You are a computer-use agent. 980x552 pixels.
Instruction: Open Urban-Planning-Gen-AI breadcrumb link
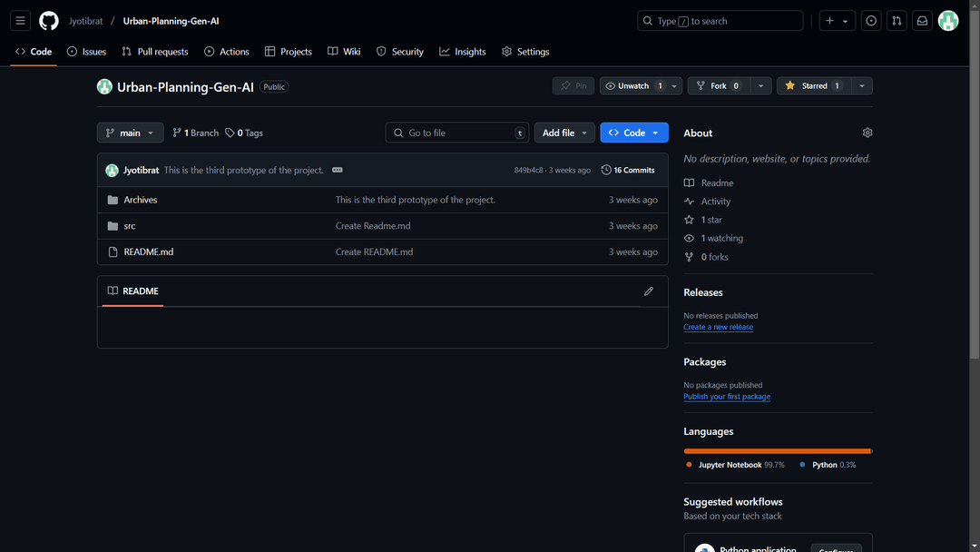click(x=171, y=21)
